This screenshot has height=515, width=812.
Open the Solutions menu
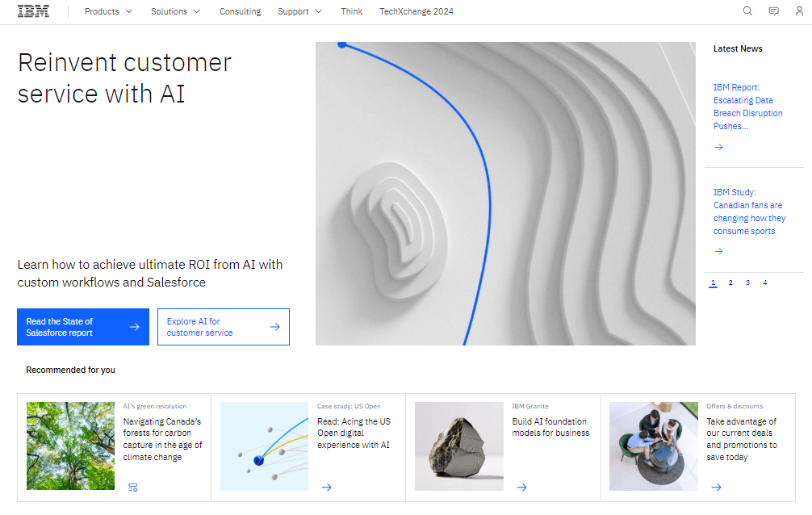(169, 11)
